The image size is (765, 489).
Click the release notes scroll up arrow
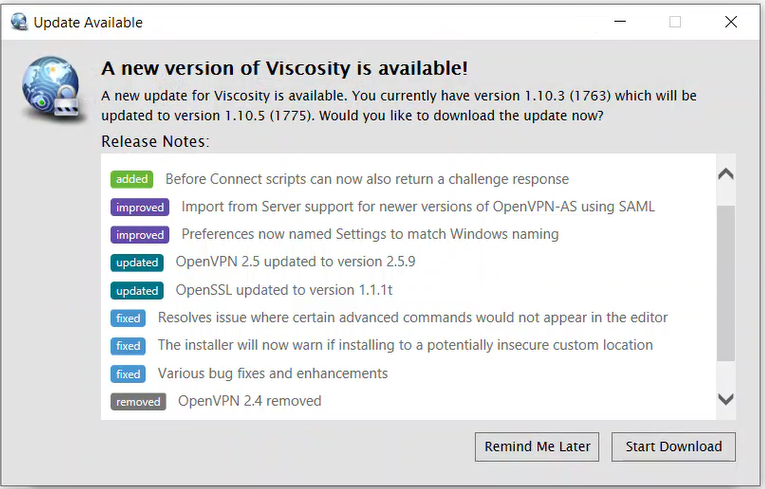(726, 174)
